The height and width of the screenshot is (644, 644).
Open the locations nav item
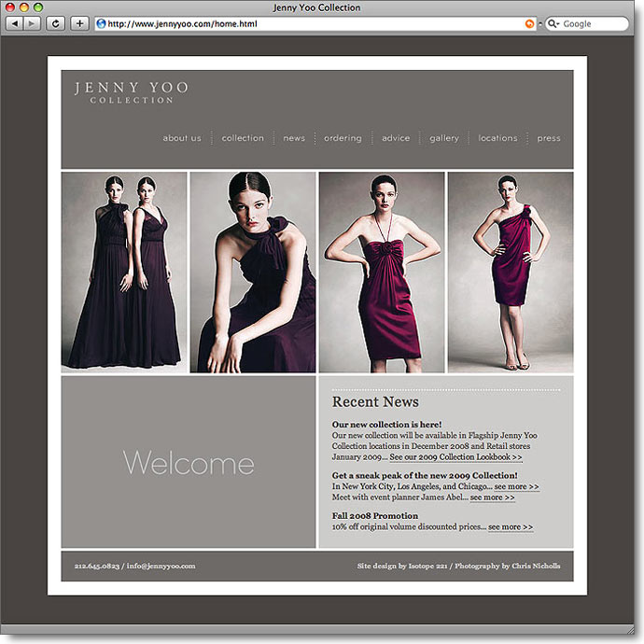pos(497,138)
